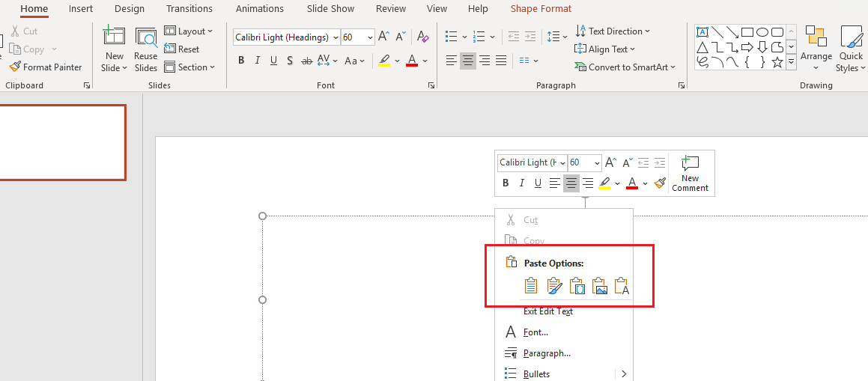Toggle Strikethrough in the ribbon

click(306, 61)
